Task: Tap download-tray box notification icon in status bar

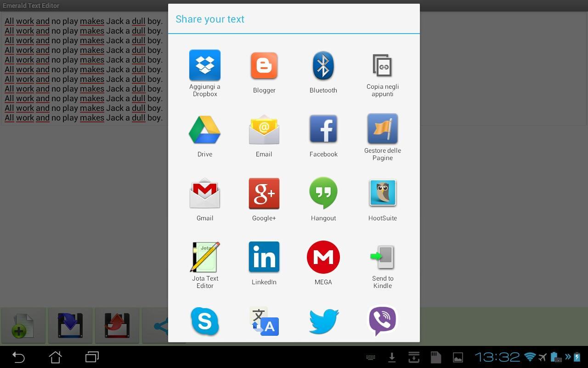Action: point(413,357)
